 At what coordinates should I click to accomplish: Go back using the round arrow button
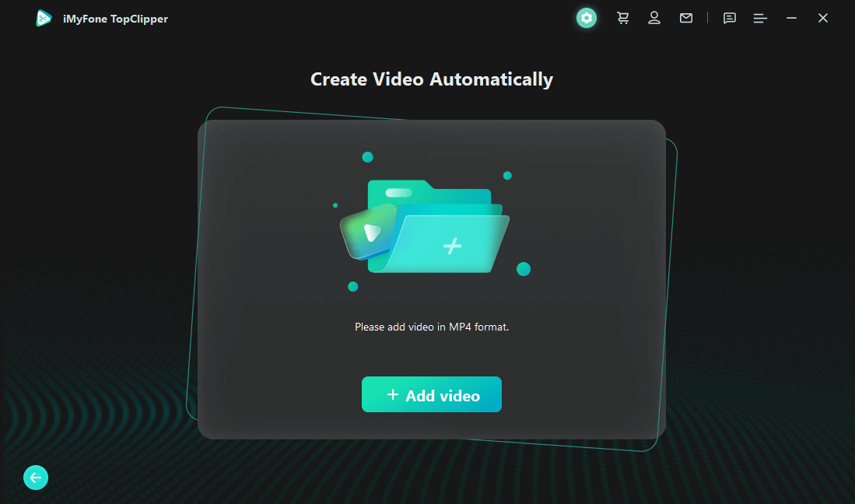point(36,478)
